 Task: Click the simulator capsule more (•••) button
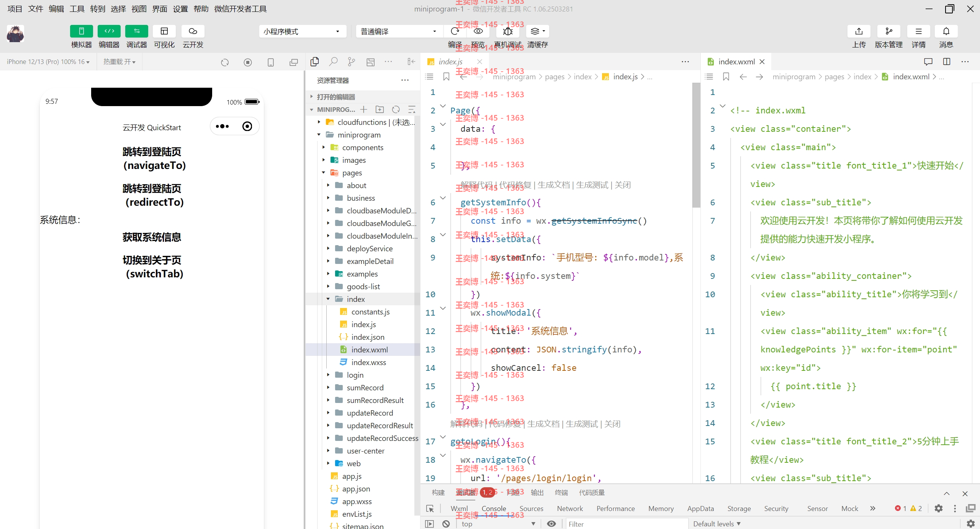click(222, 126)
